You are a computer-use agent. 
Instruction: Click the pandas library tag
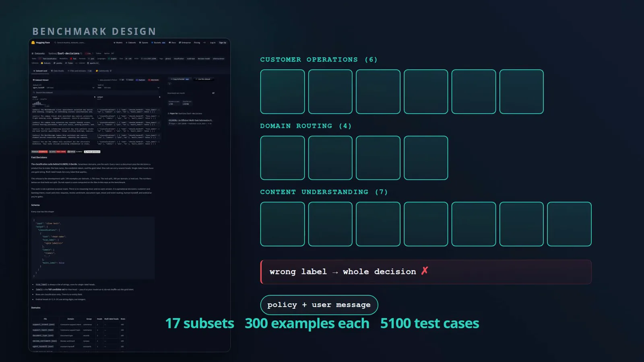(58, 63)
